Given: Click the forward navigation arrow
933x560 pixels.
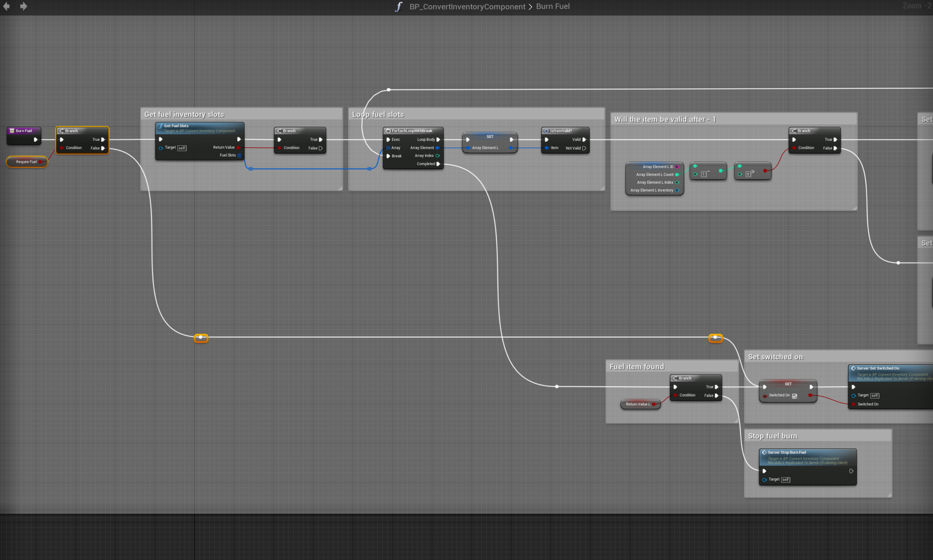Looking at the screenshot, I should (x=23, y=6).
